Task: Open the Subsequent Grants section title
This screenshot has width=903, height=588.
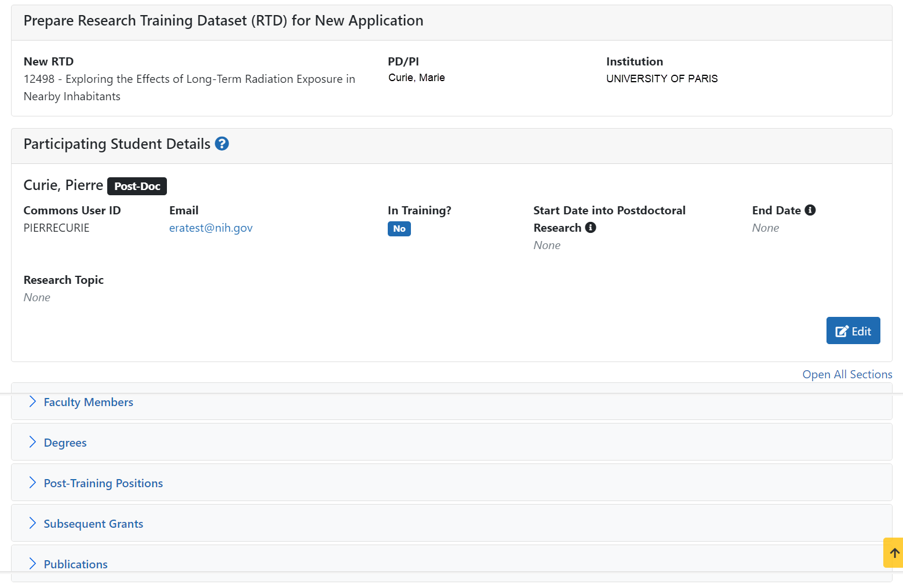Action: 93,524
